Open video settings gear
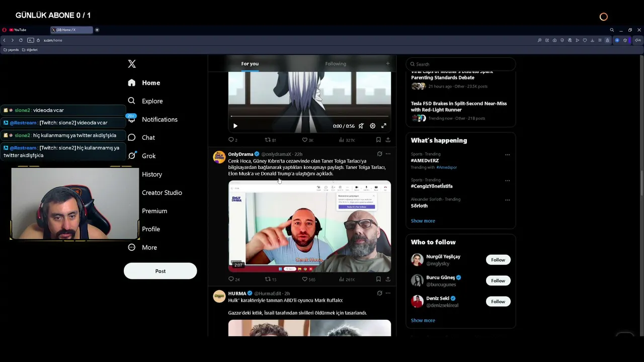 click(x=372, y=126)
